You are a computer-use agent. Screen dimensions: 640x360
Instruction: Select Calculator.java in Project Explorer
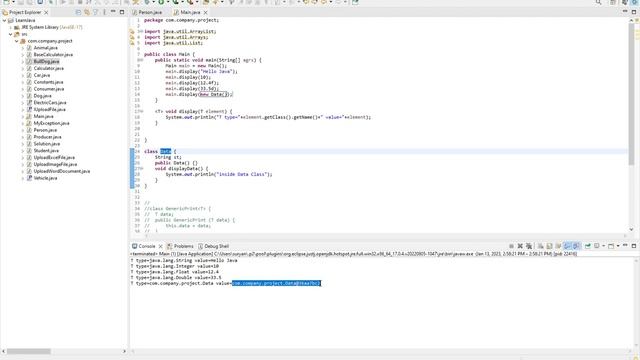(49, 68)
